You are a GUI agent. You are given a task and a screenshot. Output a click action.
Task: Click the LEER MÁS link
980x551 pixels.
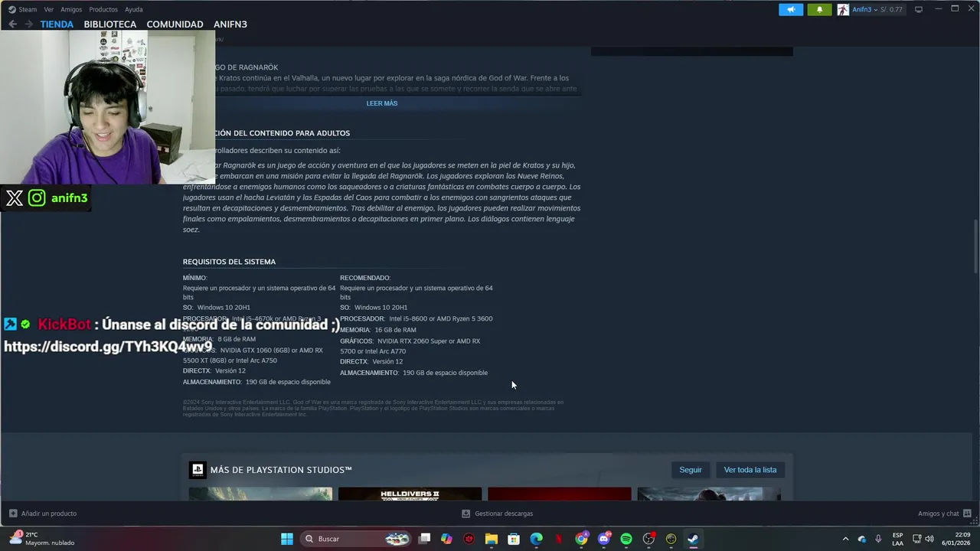point(382,103)
